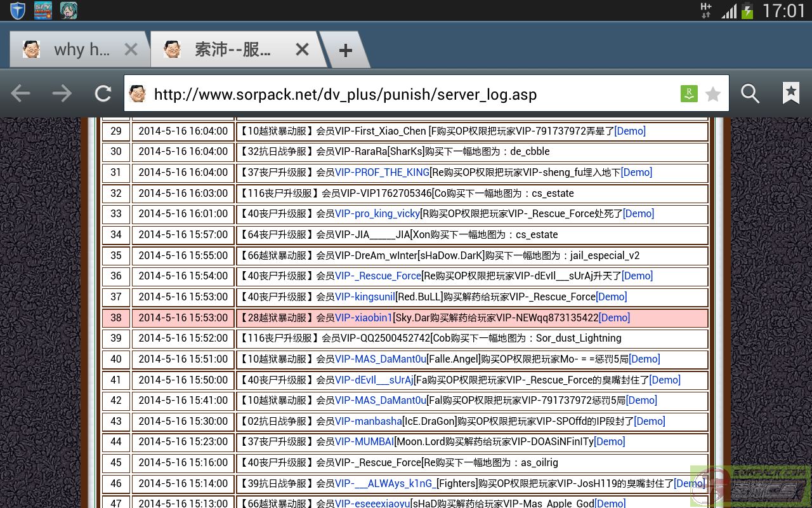Close the 'why h...' tab
812x508 pixels.
point(131,50)
